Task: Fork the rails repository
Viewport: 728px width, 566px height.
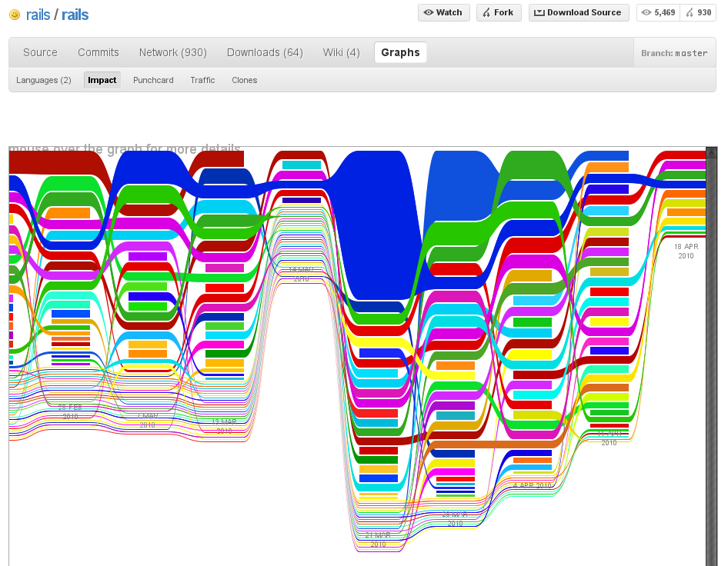Action: [x=499, y=12]
